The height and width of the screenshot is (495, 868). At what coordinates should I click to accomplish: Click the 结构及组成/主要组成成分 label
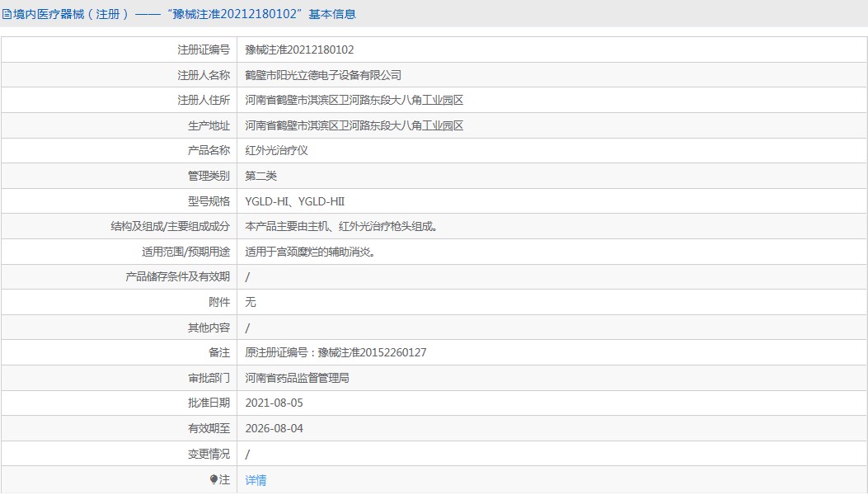pos(170,227)
